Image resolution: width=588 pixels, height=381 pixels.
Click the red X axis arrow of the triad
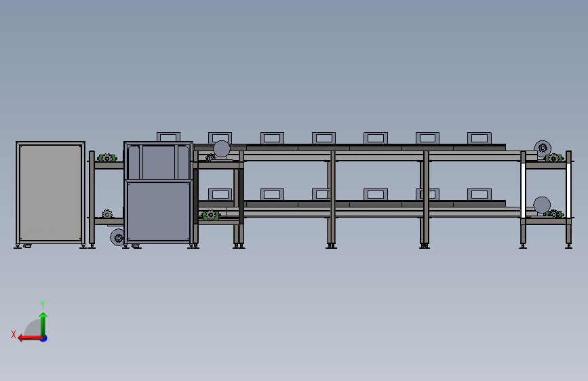click(x=30, y=338)
